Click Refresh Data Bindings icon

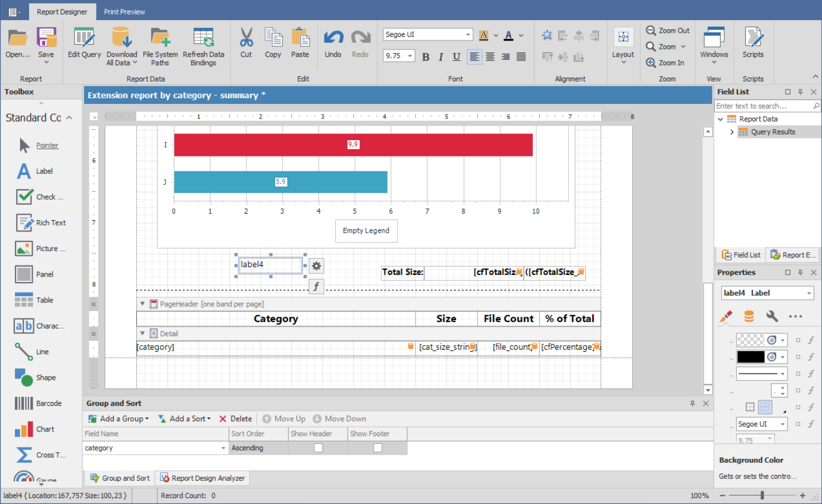[x=203, y=38]
